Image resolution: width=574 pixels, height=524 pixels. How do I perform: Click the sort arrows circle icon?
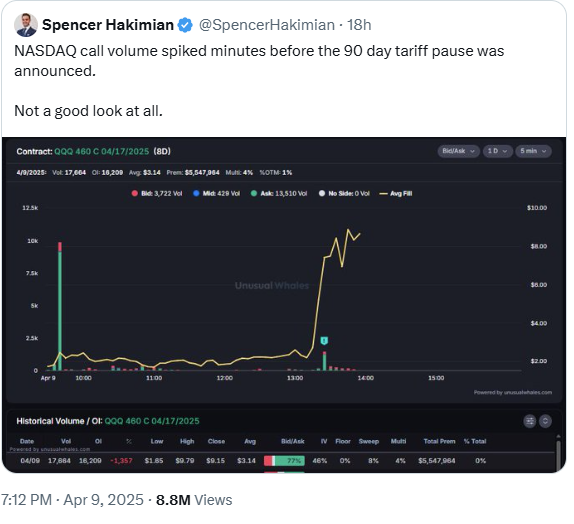click(545, 421)
